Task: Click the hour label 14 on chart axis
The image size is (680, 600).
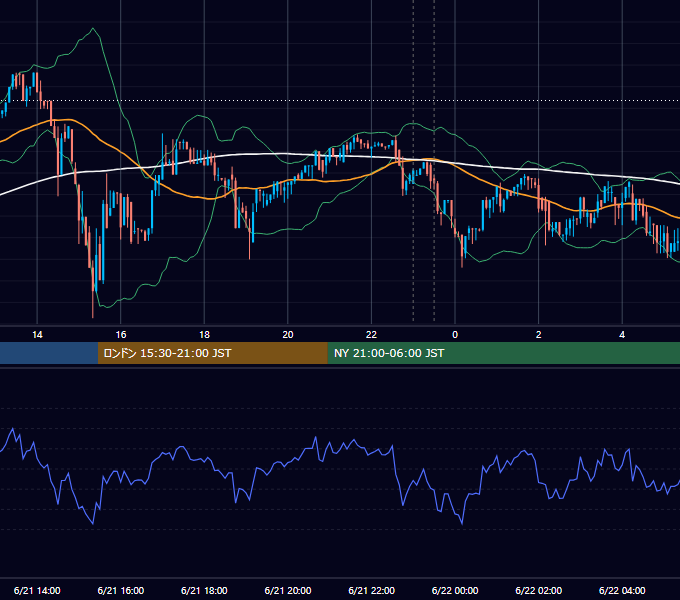Action: click(x=37, y=335)
